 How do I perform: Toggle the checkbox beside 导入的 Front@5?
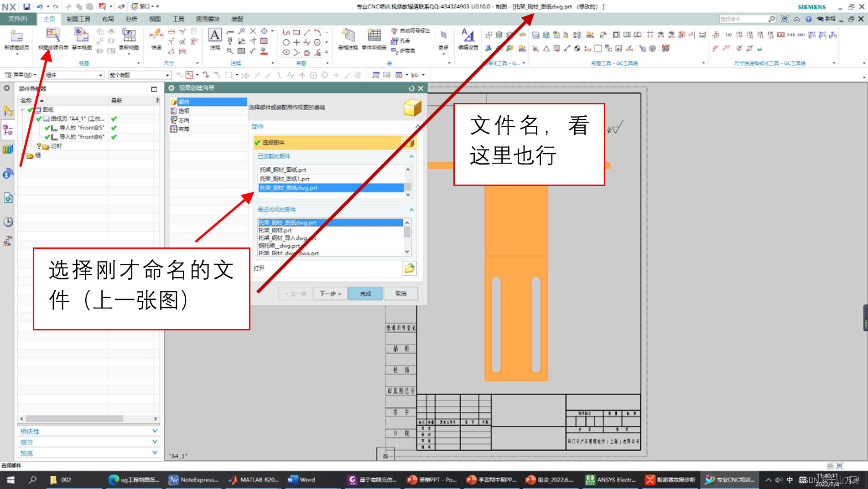click(48, 128)
